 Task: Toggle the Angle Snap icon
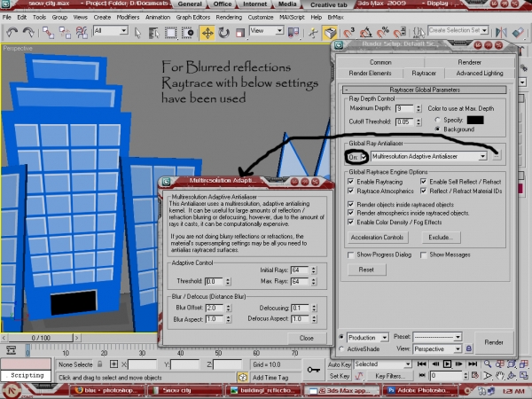pyautogui.click(x=365, y=33)
